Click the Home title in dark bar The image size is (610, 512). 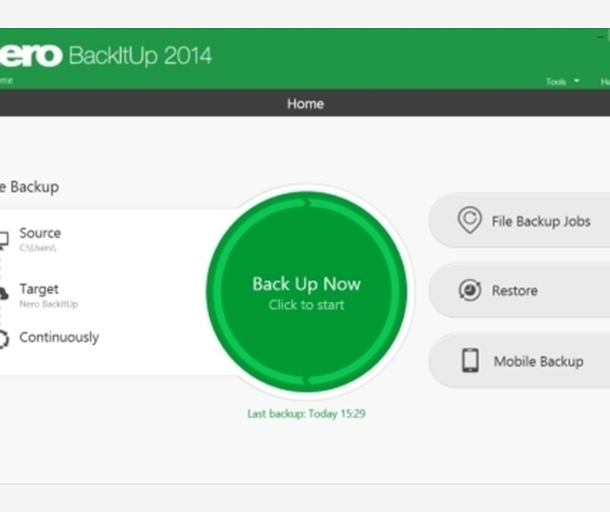(305, 104)
